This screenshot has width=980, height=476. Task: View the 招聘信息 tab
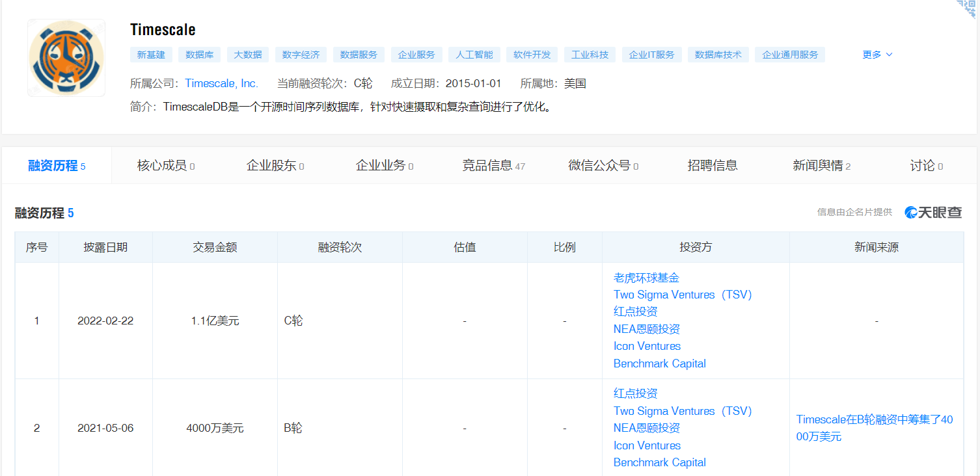click(713, 166)
